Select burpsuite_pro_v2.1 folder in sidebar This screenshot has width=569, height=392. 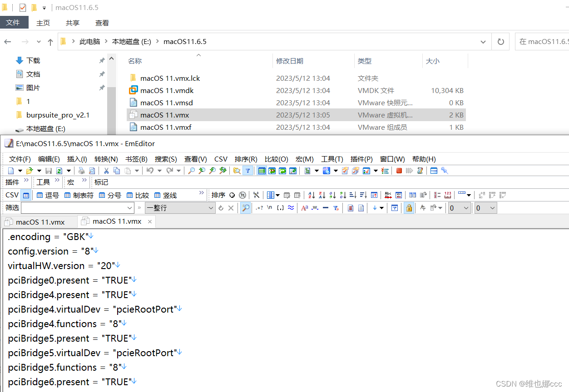(58, 115)
